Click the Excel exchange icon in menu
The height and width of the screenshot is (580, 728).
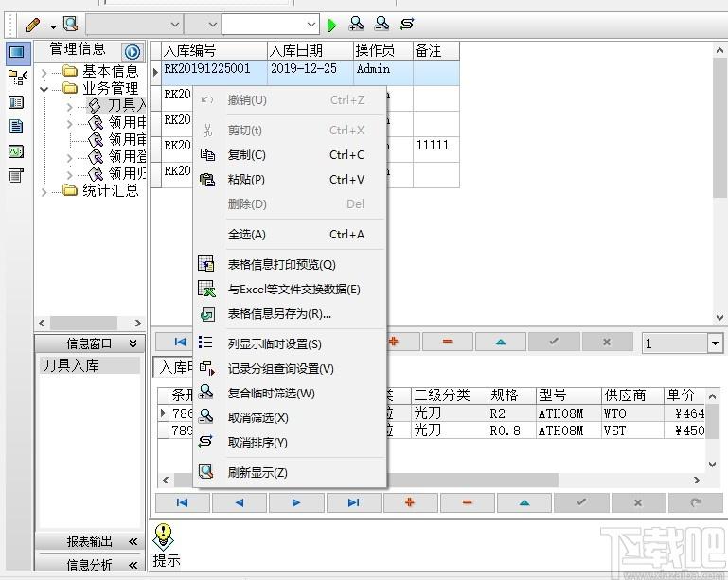(x=206, y=289)
